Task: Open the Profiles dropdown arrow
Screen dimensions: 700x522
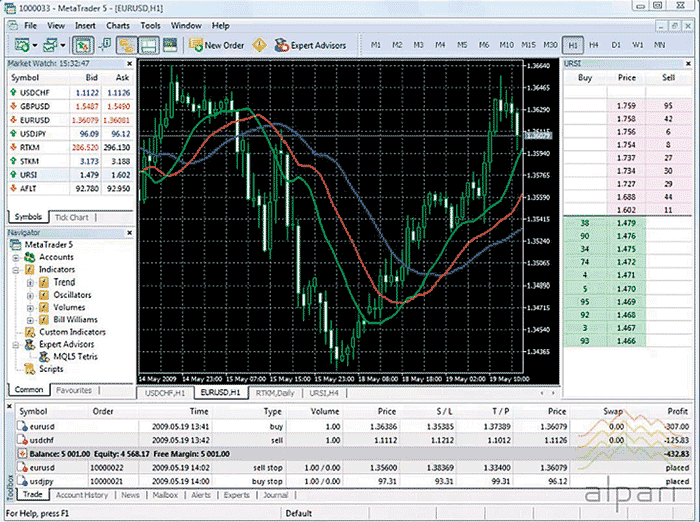Action: pos(63,46)
